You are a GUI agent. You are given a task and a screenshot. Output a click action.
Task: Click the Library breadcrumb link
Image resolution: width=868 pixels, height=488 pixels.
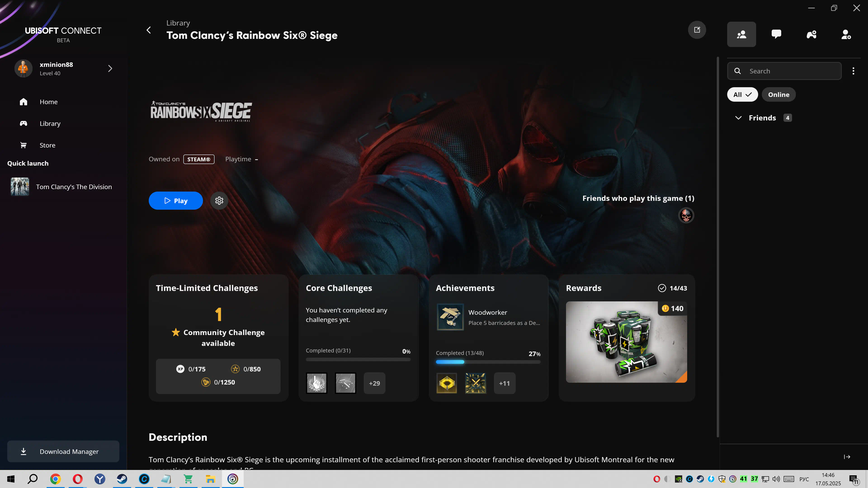[178, 23]
